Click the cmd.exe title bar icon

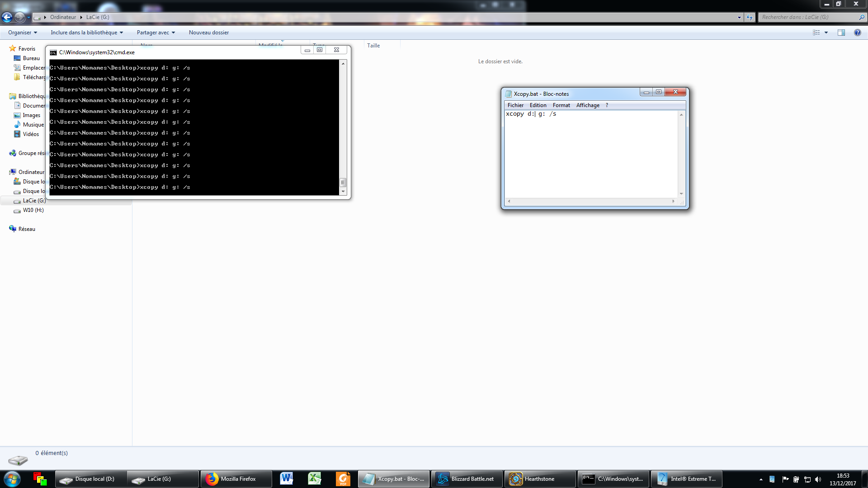coord(53,52)
